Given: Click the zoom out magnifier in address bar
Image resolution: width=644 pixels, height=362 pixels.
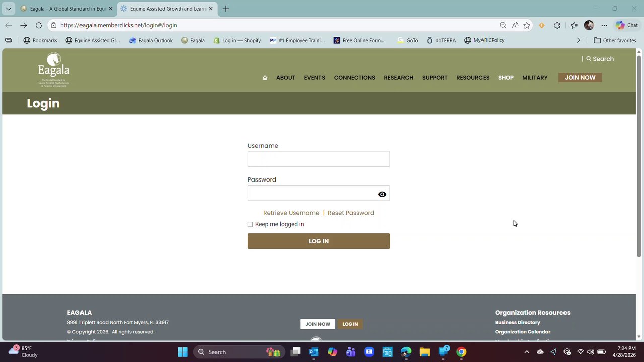Looking at the screenshot, I should click(x=503, y=25).
